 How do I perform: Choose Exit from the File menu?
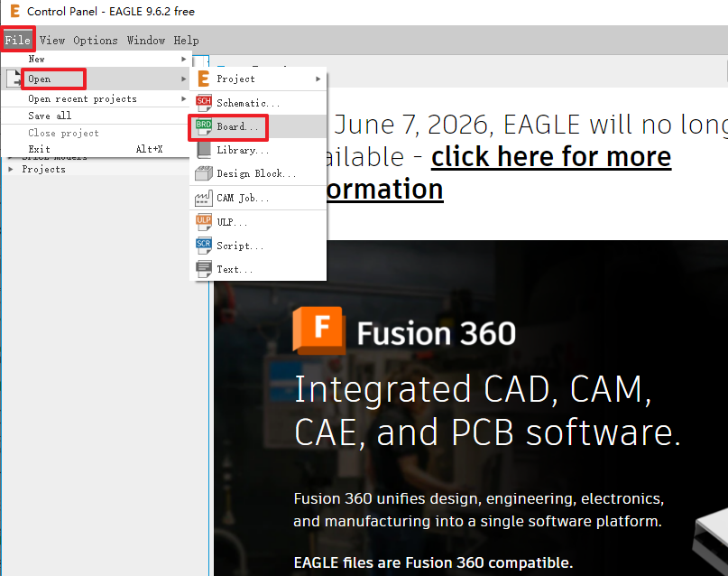coord(97,149)
